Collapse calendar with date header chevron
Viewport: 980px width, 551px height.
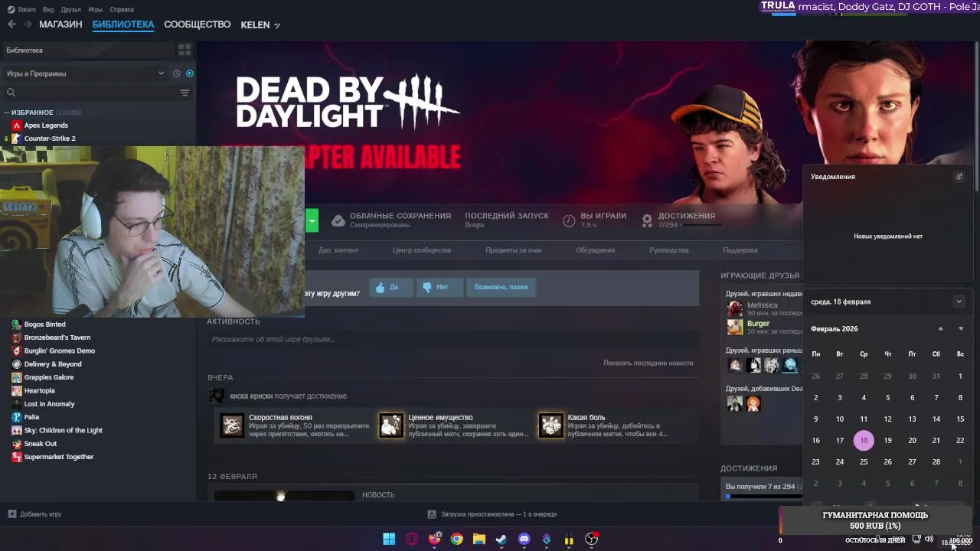coord(959,302)
